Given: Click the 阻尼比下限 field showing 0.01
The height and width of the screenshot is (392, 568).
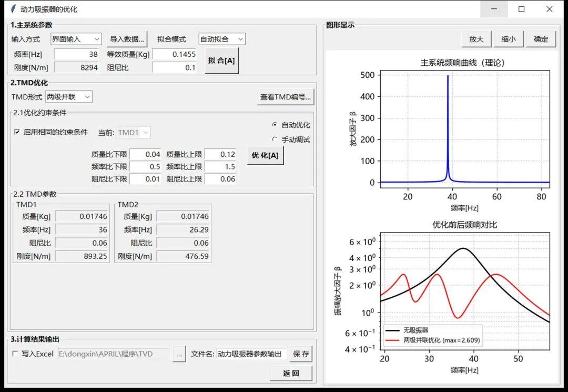Looking at the screenshot, I should tap(145, 179).
